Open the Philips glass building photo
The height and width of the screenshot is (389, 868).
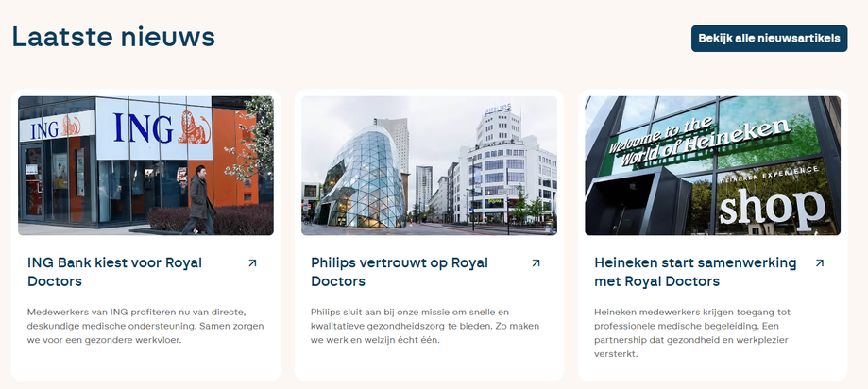tap(429, 165)
